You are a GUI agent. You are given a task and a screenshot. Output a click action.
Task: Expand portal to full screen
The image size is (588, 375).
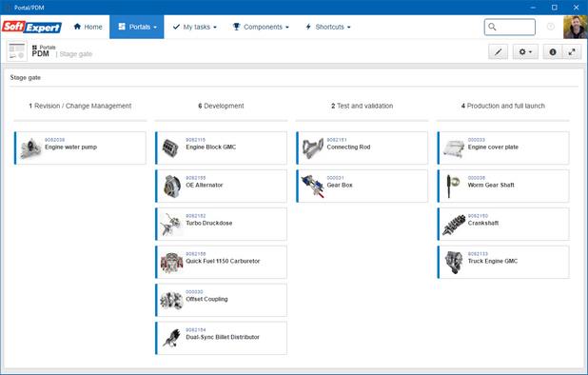coord(572,51)
